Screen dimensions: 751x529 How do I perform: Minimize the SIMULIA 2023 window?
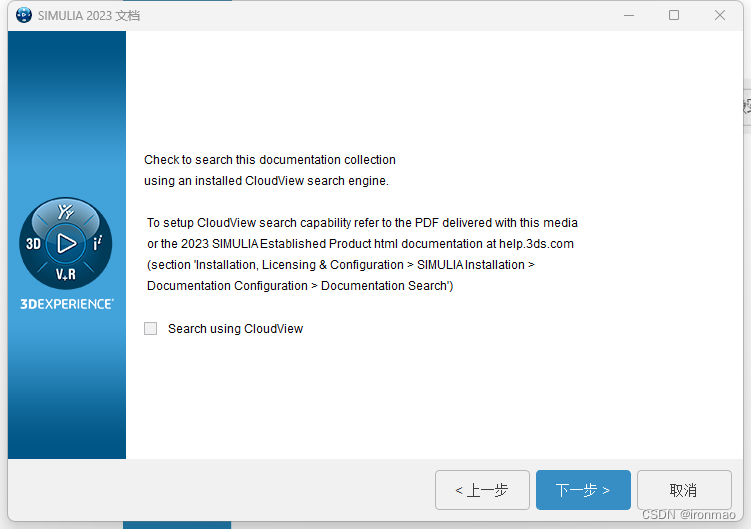pyautogui.click(x=629, y=15)
